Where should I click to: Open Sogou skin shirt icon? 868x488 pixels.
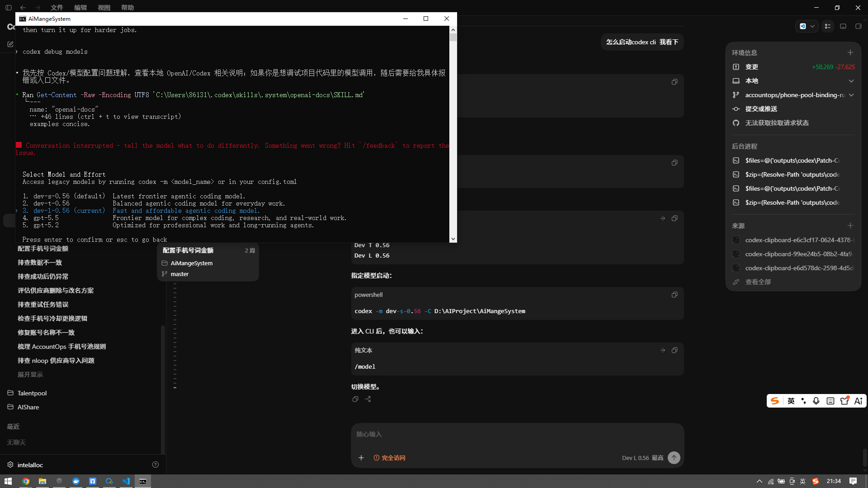pos(844,401)
